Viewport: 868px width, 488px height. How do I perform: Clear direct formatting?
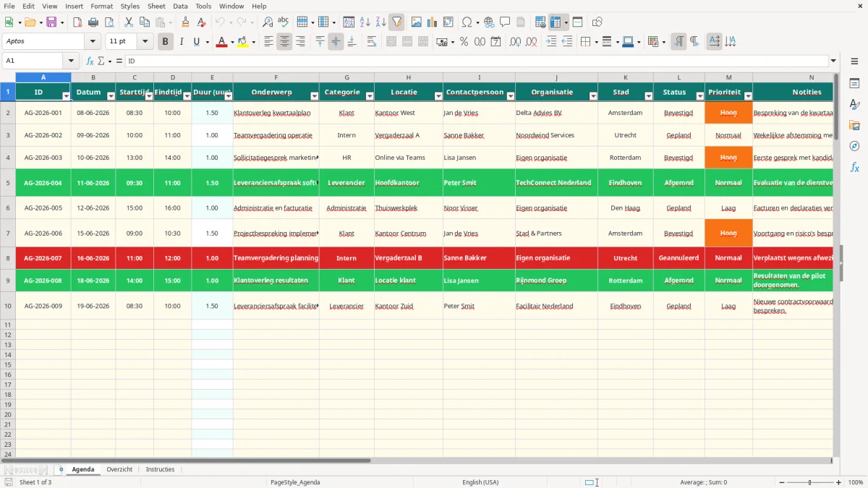[202, 22]
